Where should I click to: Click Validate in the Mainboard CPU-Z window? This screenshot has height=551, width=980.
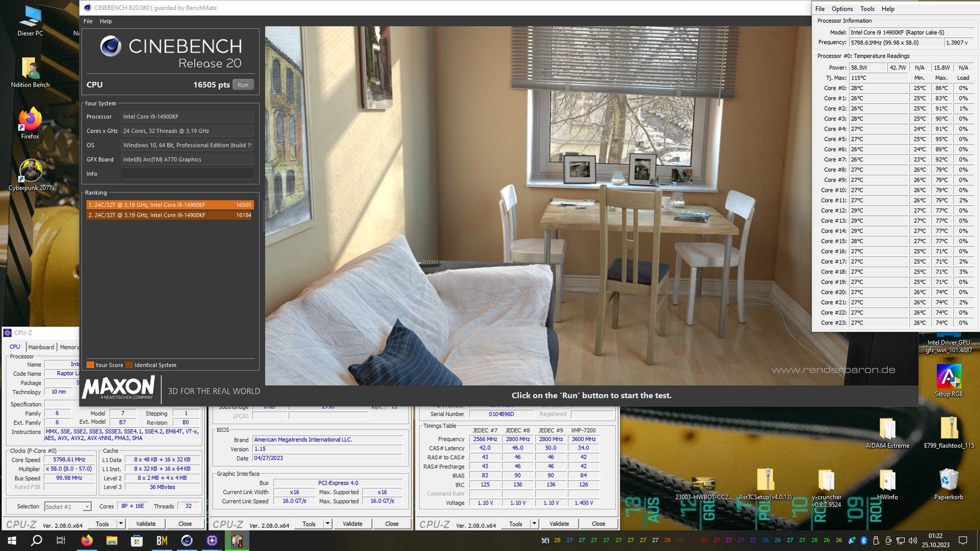click(353, 523)
